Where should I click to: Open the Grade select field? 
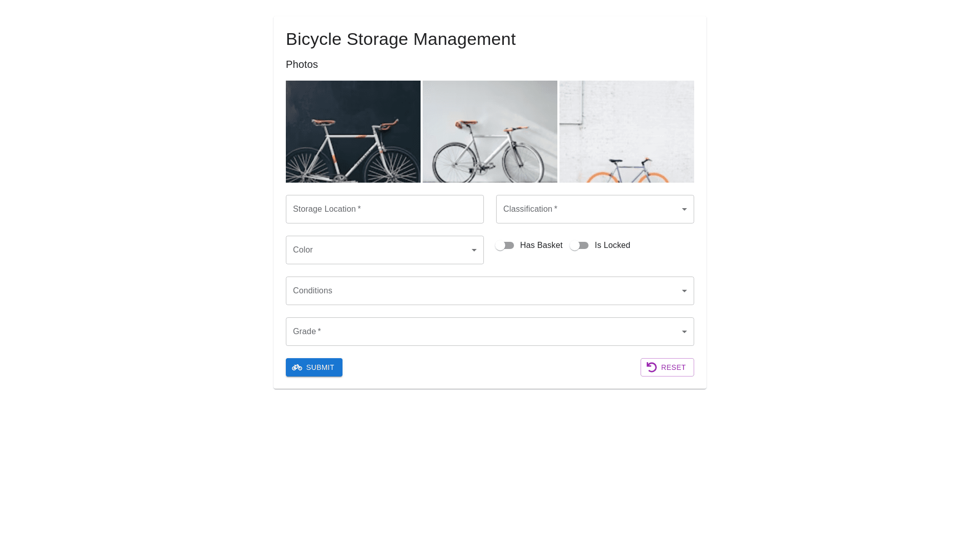(x=480, y=332)
